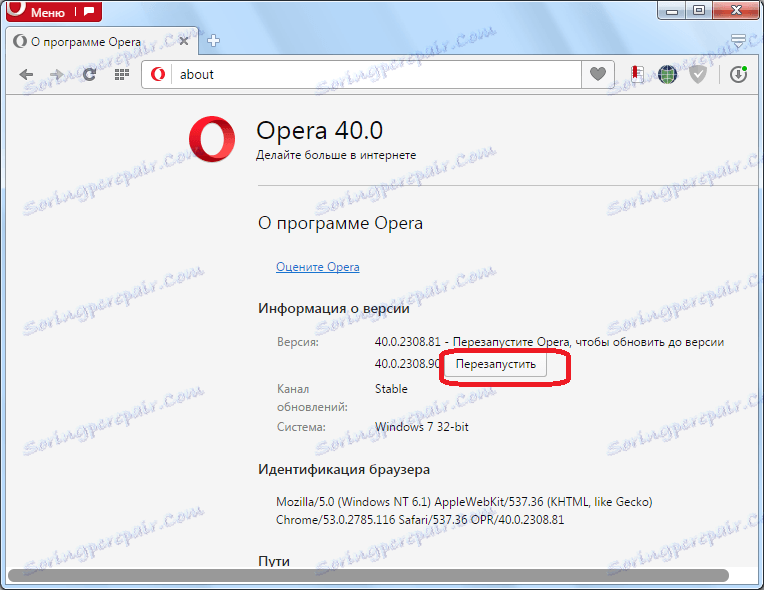This screenshot has height=590, width=764.
Task: Click the horizontal scrollbar at bottom
Action: (x=368, y=575)
